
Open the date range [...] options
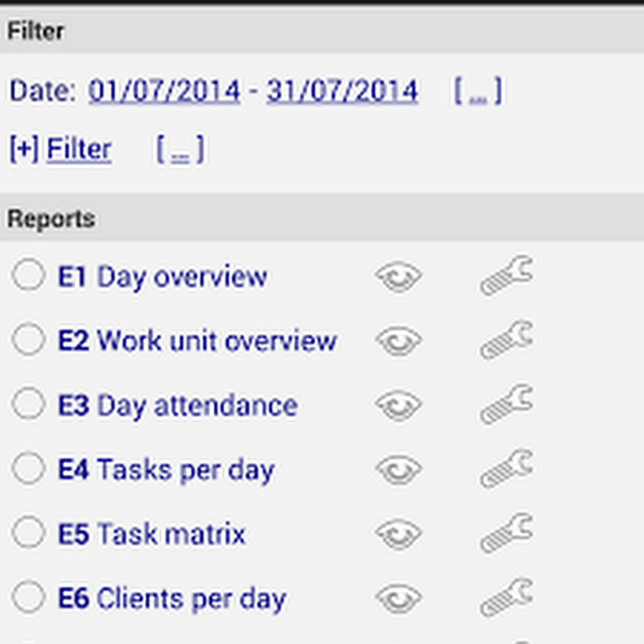click(x=477, y=92)
